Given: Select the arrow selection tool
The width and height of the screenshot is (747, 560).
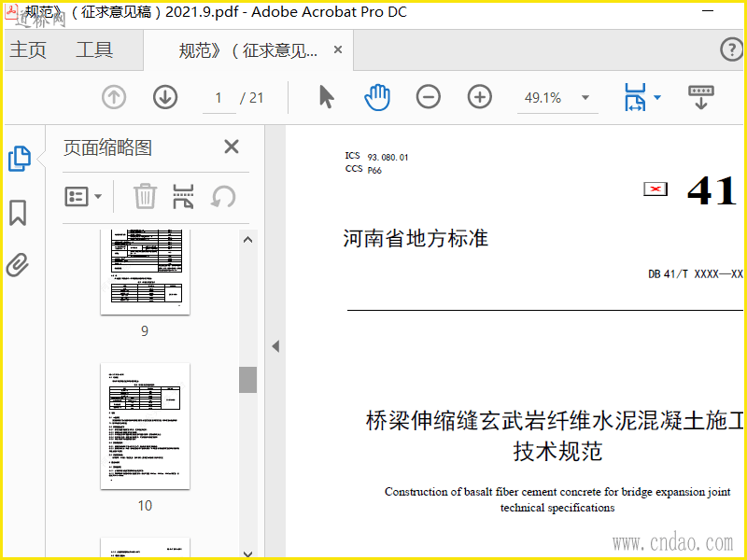Looking at the screenshot, I should (x=326, y=97).
